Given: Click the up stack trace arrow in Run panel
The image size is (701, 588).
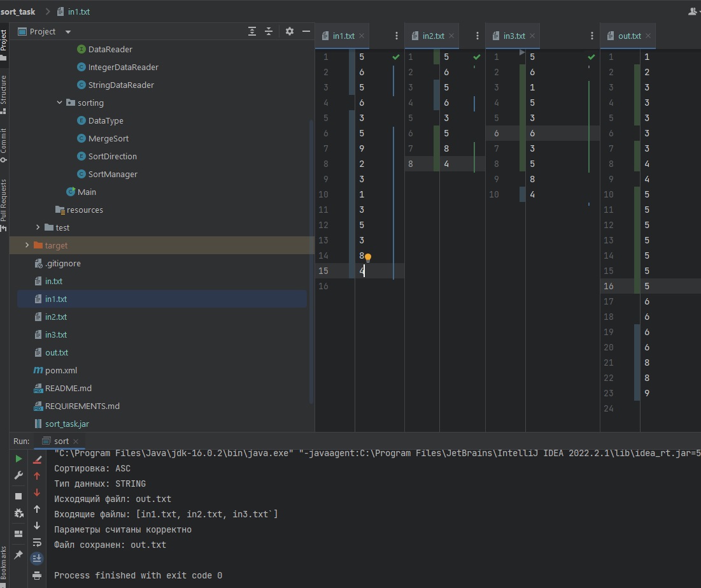Looking at the screenshot, I should pos(37,509).
